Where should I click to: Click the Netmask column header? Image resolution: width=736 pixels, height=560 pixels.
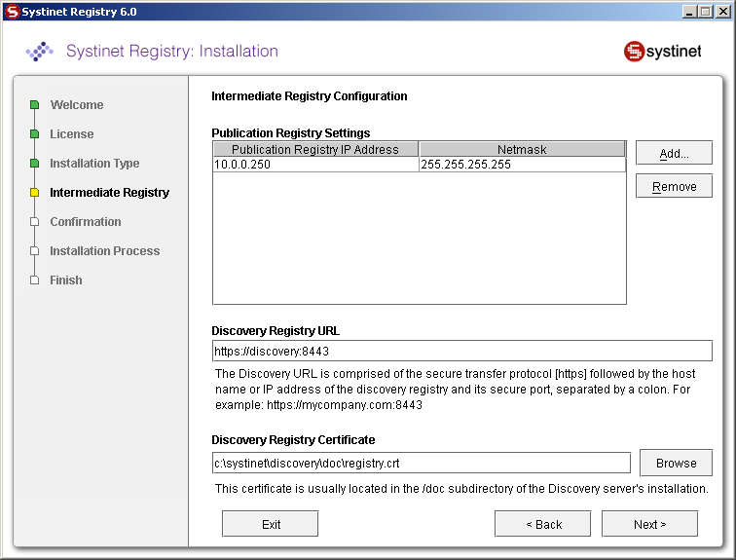click(x=522, y=149)
